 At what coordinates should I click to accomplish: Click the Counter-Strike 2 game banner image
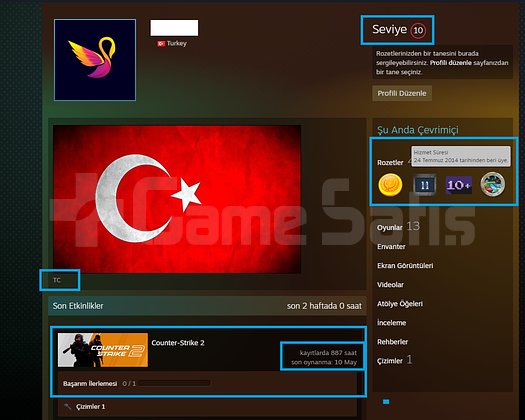click(103, 350)
